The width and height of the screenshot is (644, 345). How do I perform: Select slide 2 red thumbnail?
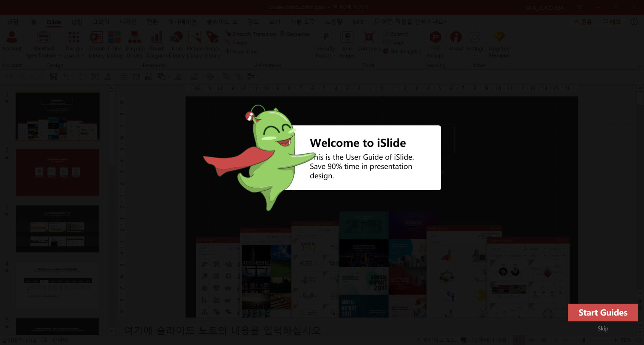tap(57, 172)
